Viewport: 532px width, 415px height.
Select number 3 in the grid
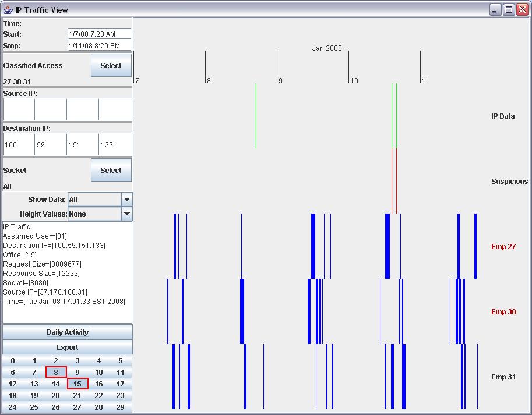pyautogui.click(x=77, y=360)
